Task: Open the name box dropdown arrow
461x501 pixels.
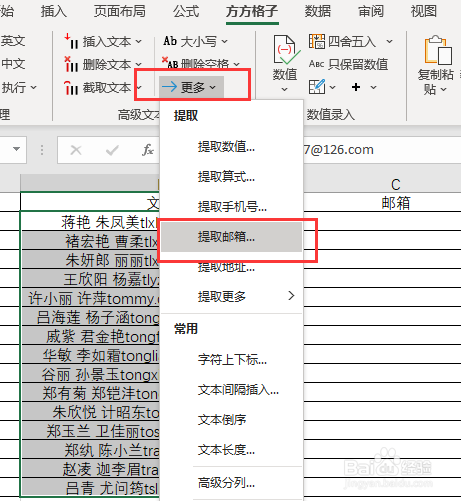Action: (16, 149)
